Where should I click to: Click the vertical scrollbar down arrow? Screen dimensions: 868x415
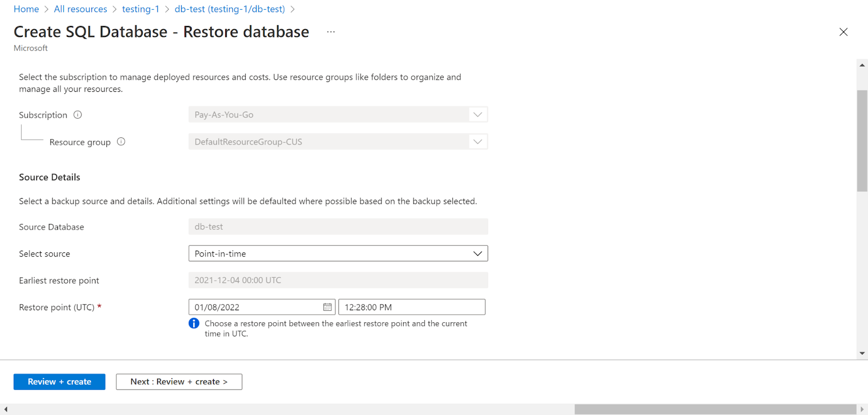tap(862, 353)
